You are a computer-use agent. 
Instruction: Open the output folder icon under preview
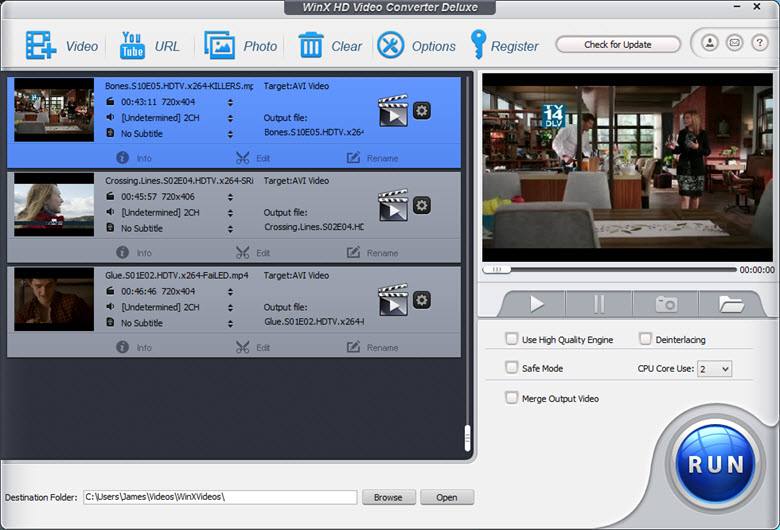(x=731, y=304)
